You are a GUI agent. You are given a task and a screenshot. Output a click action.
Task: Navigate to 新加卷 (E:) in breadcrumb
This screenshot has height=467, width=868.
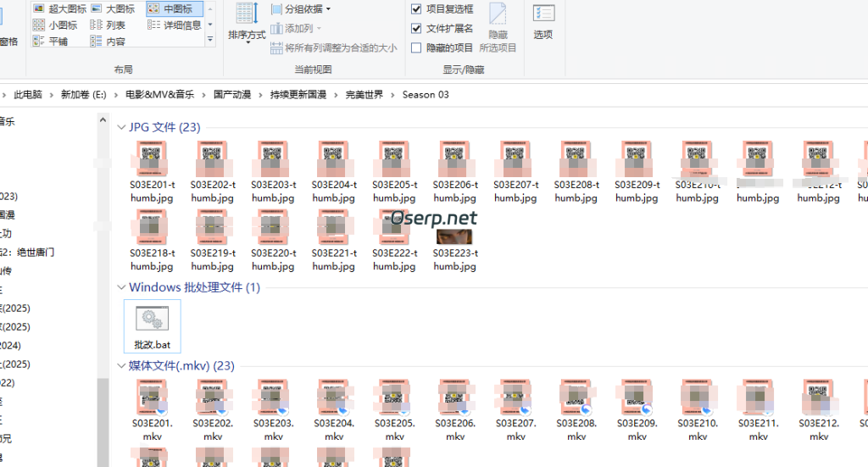click(x=84, y=95)
